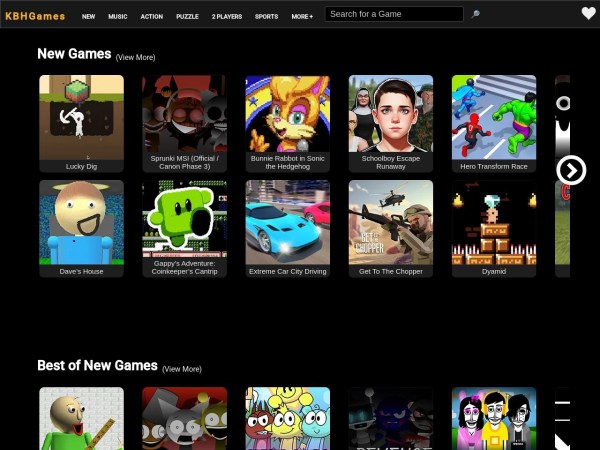This screenshot has width=600, height=450.
Task: Open the ACTION category
Action: (151, 17)
